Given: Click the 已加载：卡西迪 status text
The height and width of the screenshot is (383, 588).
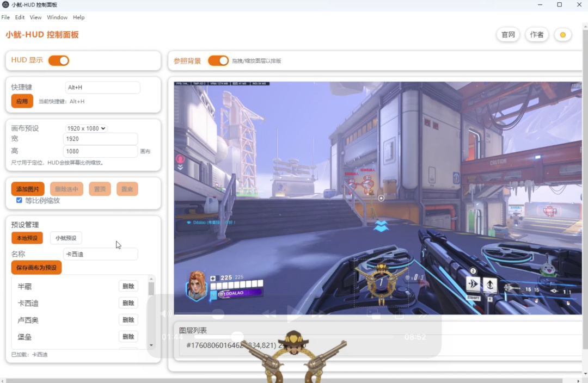Looking at the screenshot, I should tap(29, 355).
